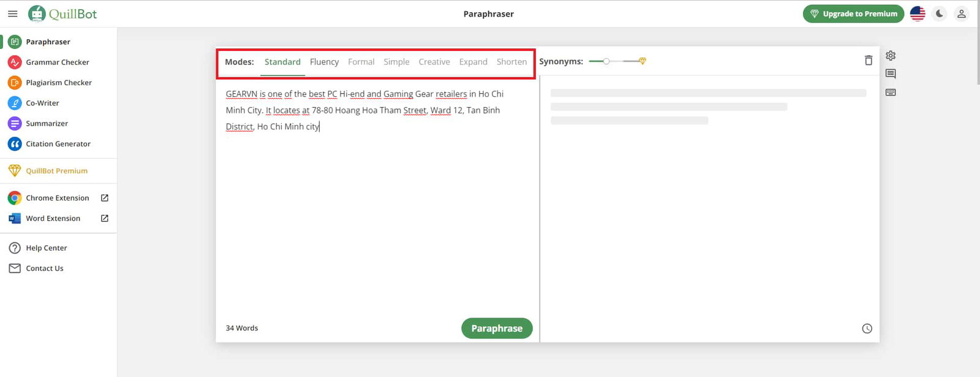Image resolution: width=980 pixels, height=377 pixels.
Task: Click the QuillBot Premium diamond icon
Action: (x=15, y=170)
